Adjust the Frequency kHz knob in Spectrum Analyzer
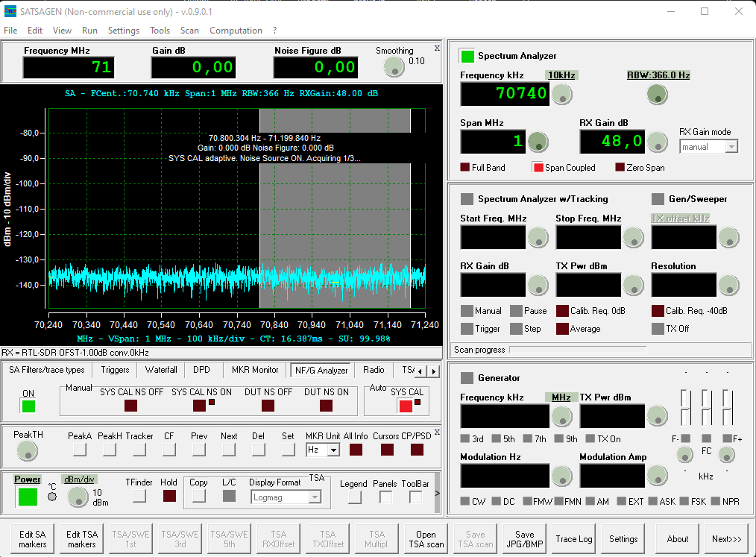 (x=561, y=95)
